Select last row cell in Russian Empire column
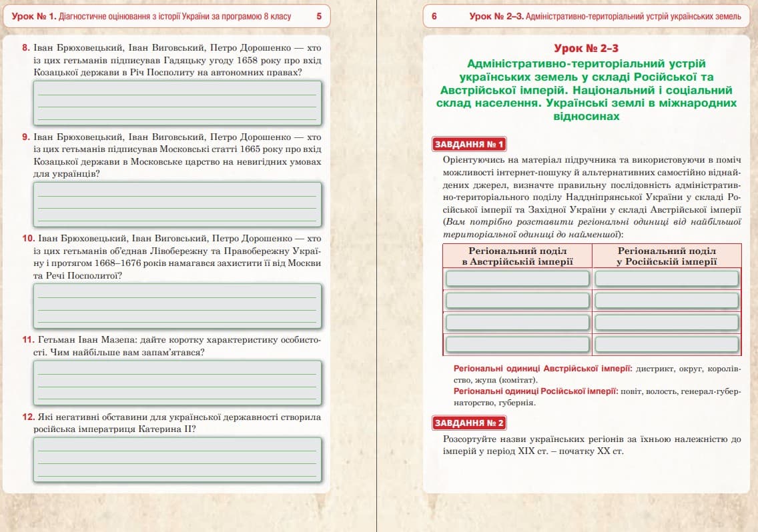Image resolution: width=758 pixels, height=532 pixels. tap(667, 345)
